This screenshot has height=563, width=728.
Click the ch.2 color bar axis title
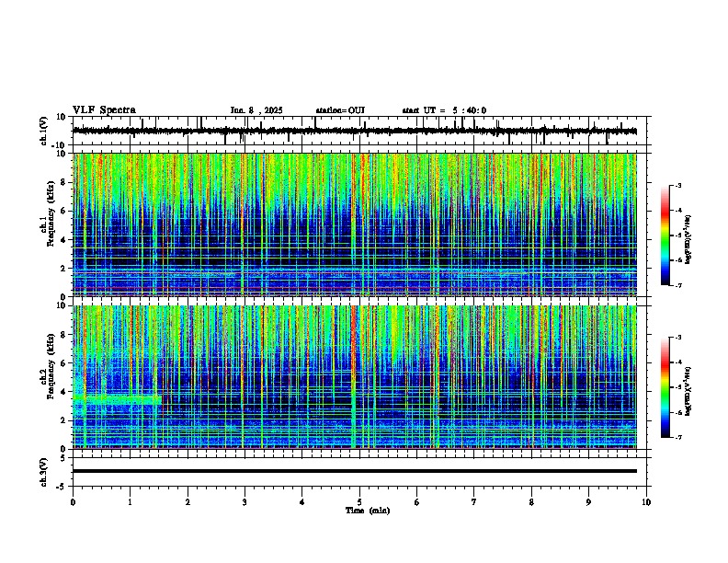click(688, 391)
